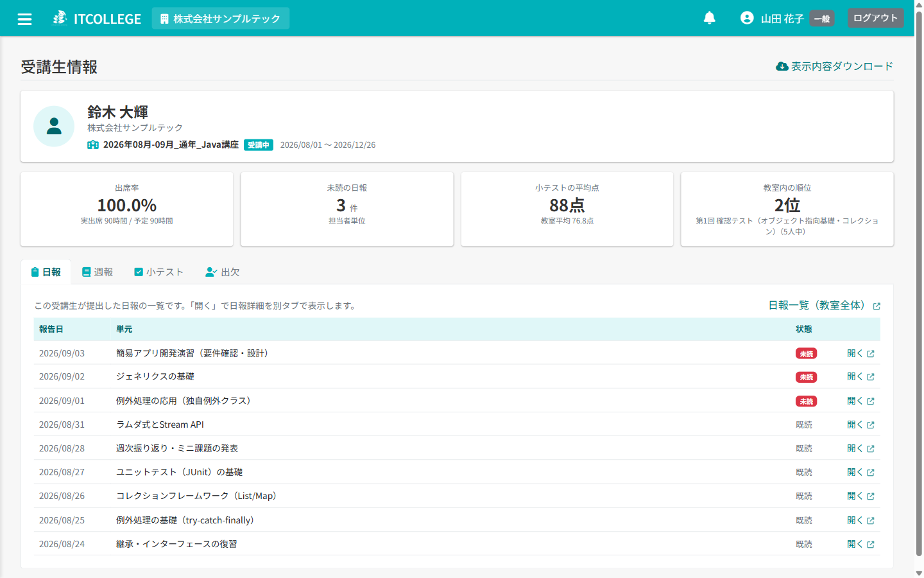Click open icon in 2026/08/25 row
924x578 pixels.
pyautogui.click(x=871, y=521)
